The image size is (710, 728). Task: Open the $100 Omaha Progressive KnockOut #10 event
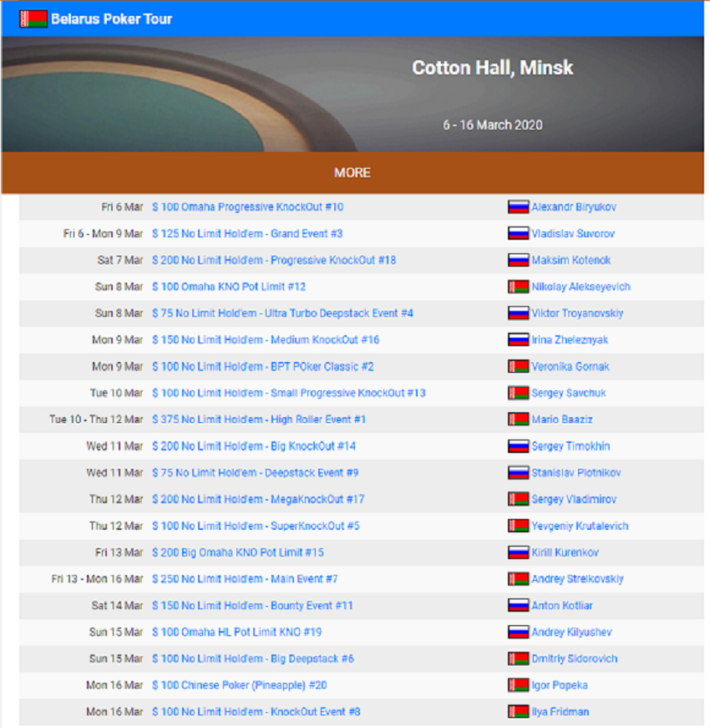pos(248,207)
